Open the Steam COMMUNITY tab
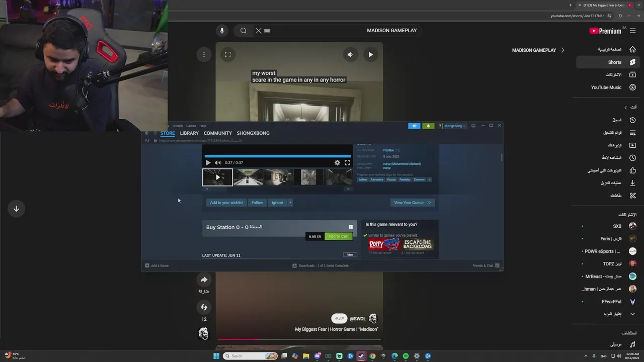 (218, 133)
